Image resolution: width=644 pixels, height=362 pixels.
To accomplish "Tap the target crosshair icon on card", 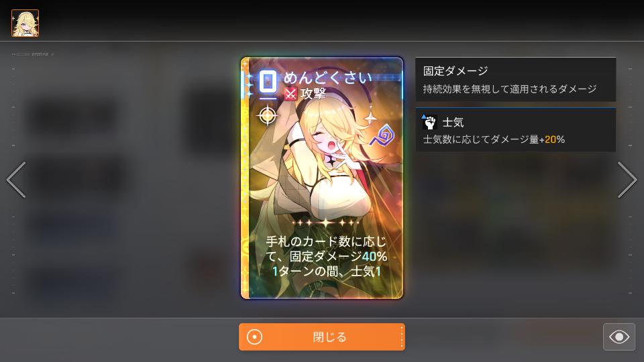I will 268,116.
